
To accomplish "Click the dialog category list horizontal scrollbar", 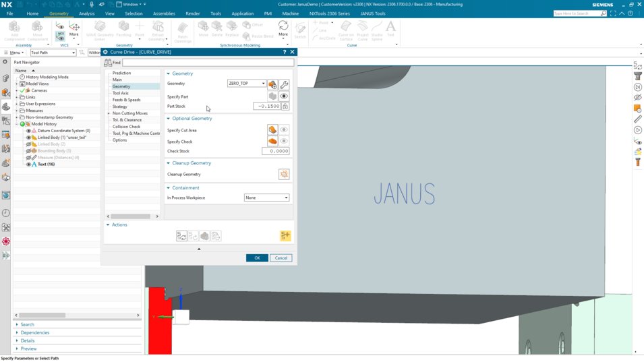I will (x=131, y=216).
